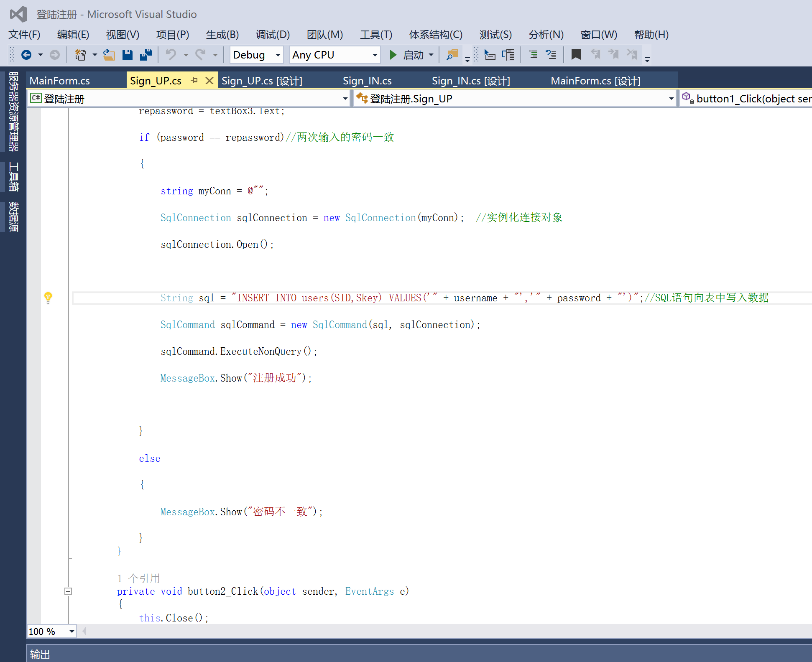Image resolution: width=812 pixels, height=662 pixels.
Task: Click the Navigate Backward arrow icon
Action: pyautogui.click(x=26, y=55)
